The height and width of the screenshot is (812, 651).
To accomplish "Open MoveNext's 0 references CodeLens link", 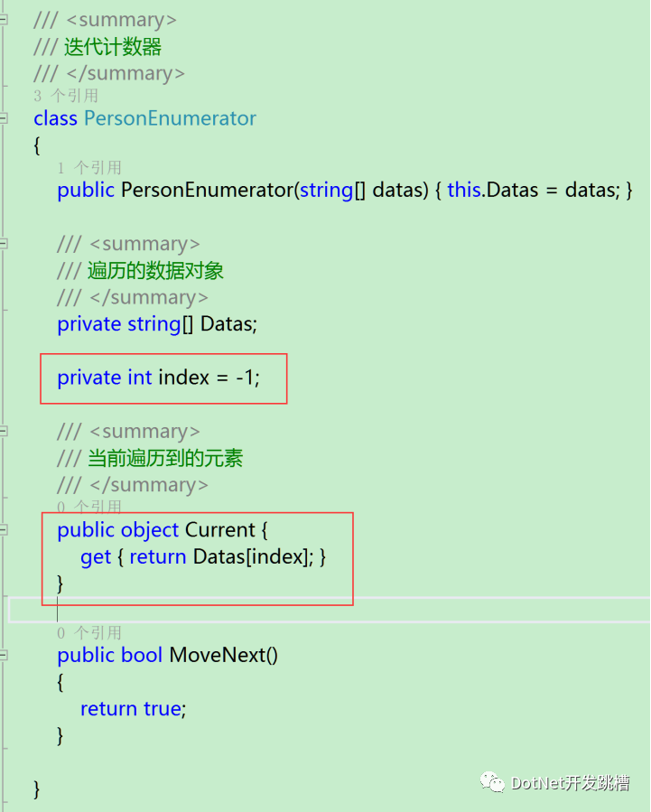I will tap(89, 633).
